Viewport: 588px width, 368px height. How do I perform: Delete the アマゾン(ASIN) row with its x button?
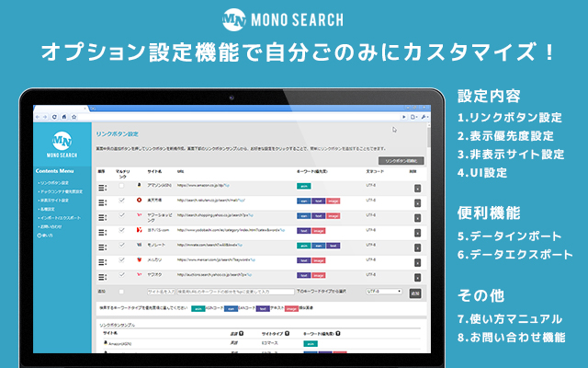pyautogui.click(x=417, y=189)
